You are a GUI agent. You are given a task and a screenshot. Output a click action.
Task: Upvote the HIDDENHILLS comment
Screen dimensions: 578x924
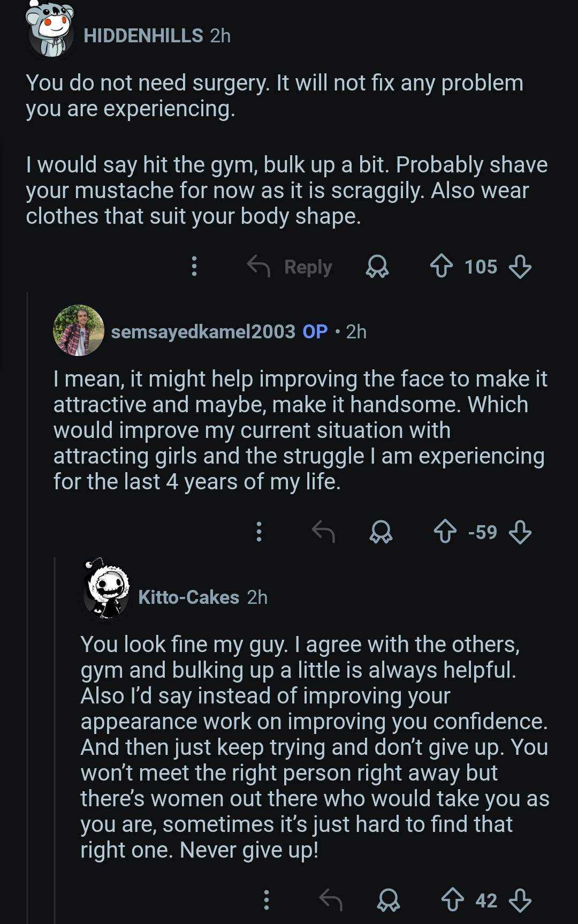[x=442, y=266]
